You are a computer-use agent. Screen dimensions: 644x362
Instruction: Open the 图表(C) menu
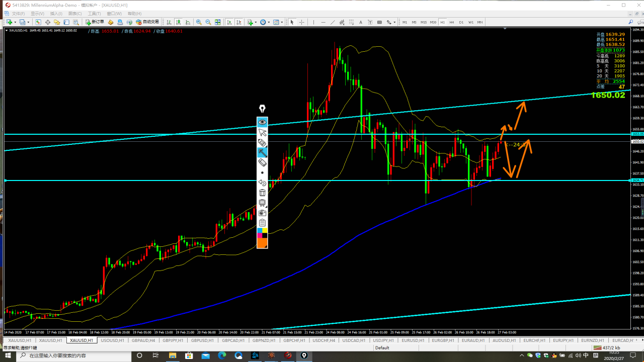coord(75,14)
